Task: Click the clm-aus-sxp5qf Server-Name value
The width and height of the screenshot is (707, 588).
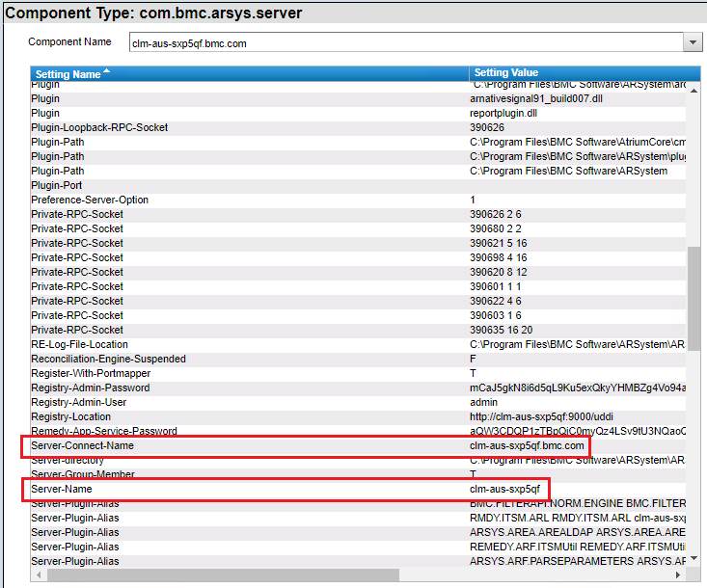Action: [x=504, y=489]
